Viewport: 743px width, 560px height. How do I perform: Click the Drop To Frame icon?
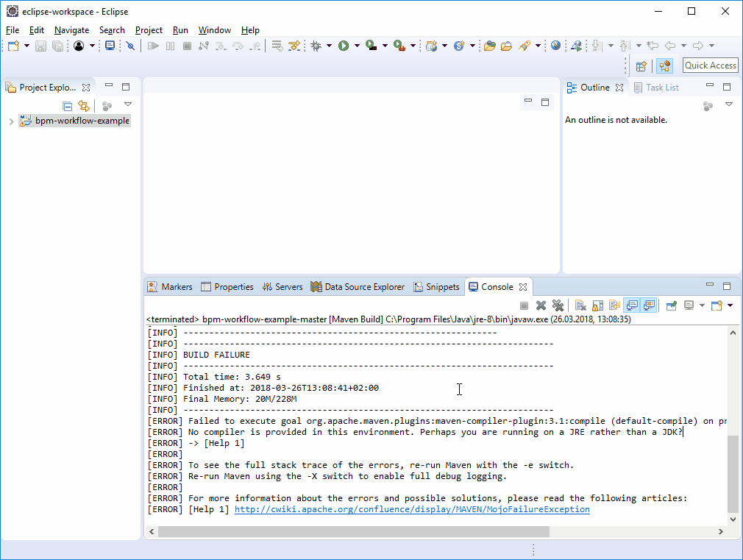277,46
